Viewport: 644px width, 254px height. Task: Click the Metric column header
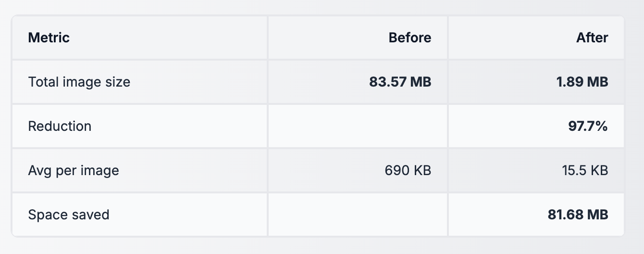pos(49,38)
